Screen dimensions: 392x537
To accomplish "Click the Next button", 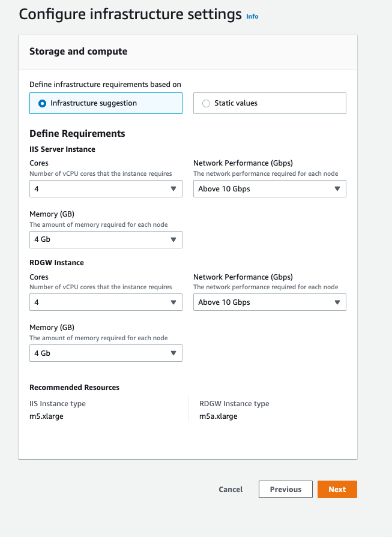I will point(337,489).
